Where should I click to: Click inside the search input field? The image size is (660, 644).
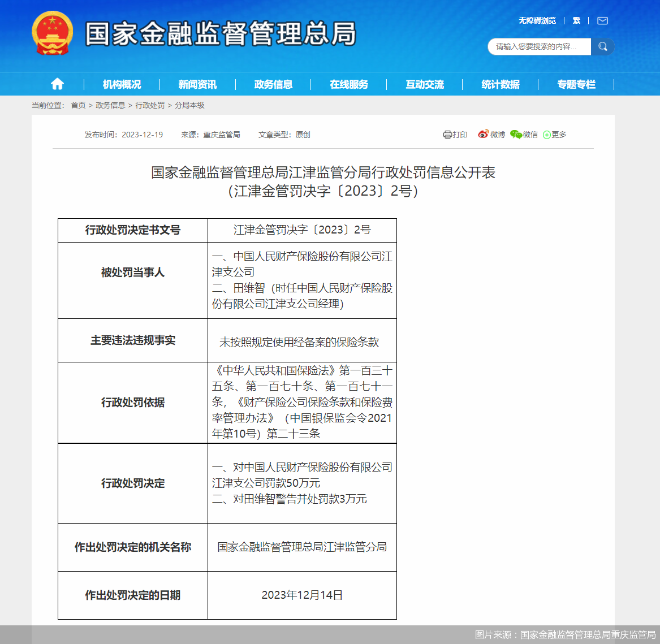[x=539, y=46]
